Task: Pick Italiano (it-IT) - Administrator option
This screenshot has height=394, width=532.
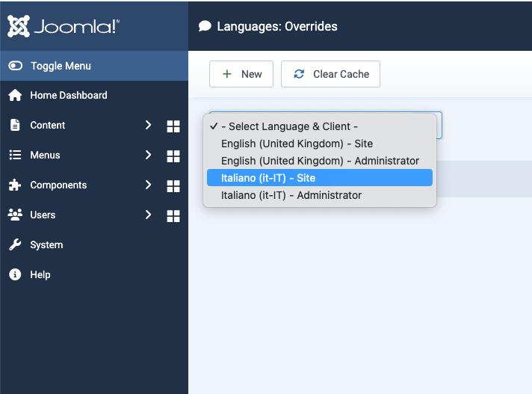Action: tap(291, 195)
